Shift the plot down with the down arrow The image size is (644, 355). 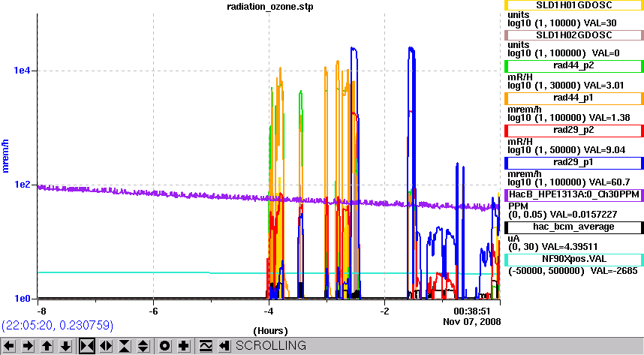pyautogui.click(x=66, y=345)
